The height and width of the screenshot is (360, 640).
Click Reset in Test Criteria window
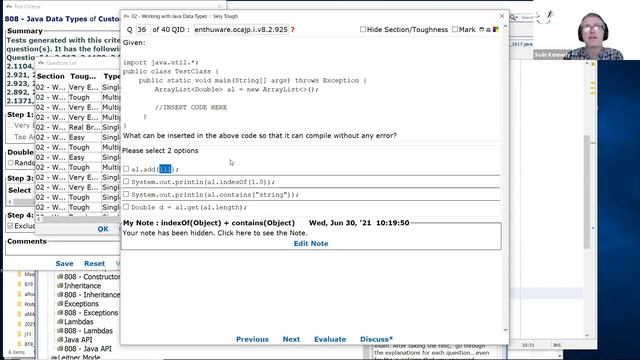[x=94, y=264]
